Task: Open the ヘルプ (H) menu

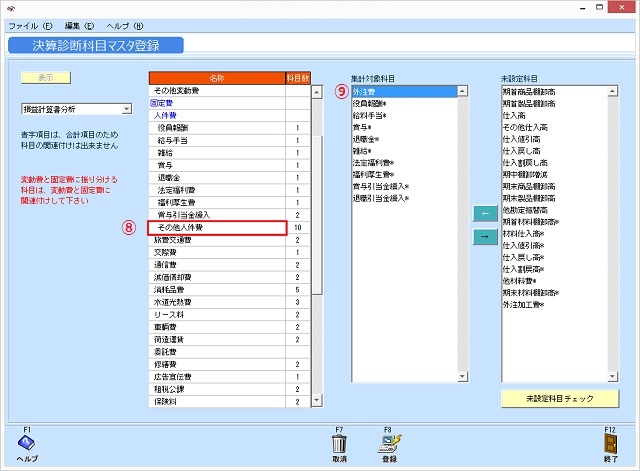Action: (x=125, y=26)
